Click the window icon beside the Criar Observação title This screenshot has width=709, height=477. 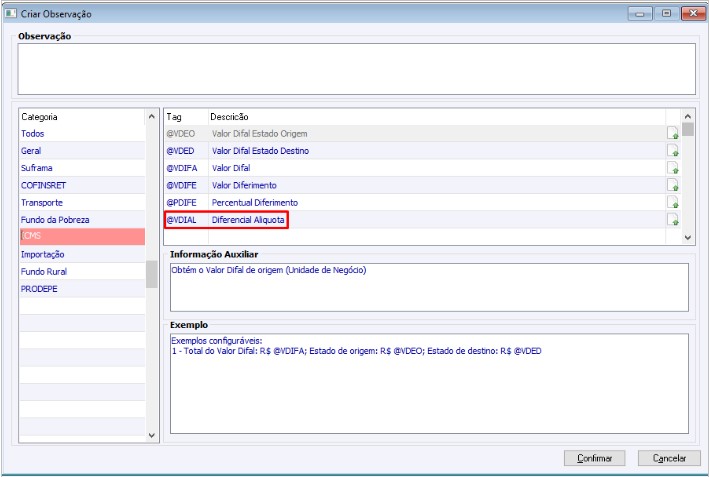click(10, 14)
